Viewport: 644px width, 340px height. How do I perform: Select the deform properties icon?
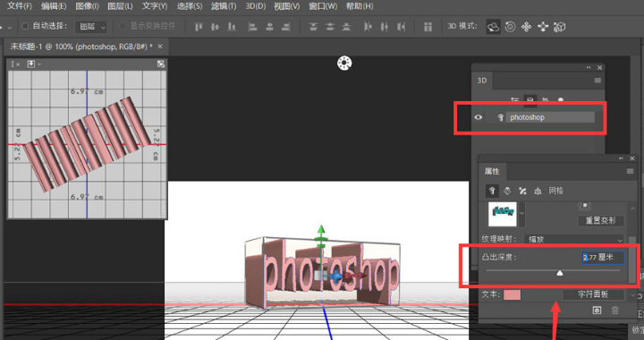(507, 191)
